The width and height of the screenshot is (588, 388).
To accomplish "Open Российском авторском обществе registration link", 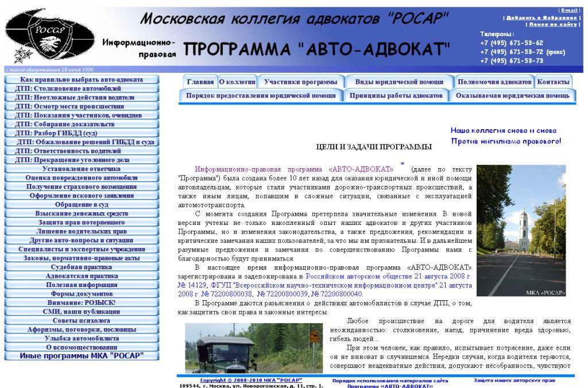I will click(389, 277).
